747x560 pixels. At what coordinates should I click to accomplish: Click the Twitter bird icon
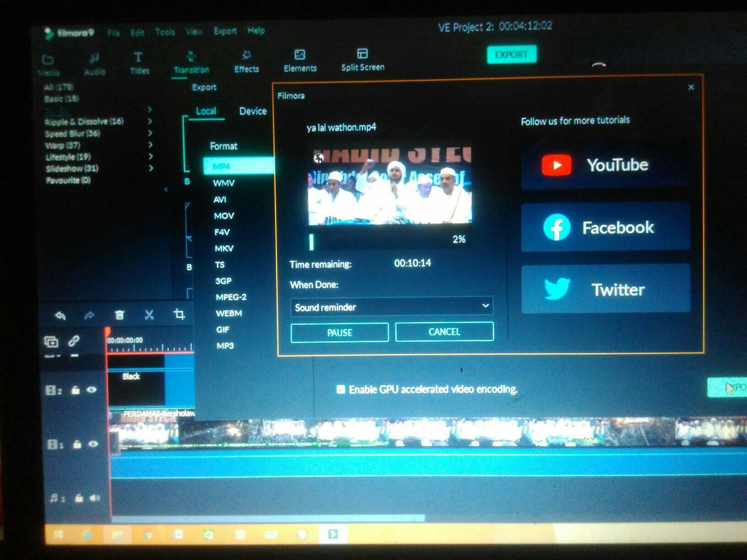557,289
